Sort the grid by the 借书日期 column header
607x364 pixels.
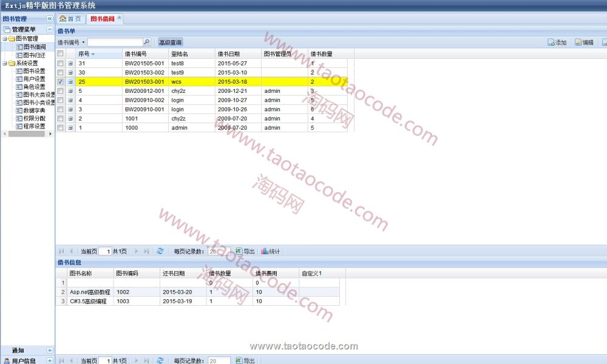click(228, 54)
